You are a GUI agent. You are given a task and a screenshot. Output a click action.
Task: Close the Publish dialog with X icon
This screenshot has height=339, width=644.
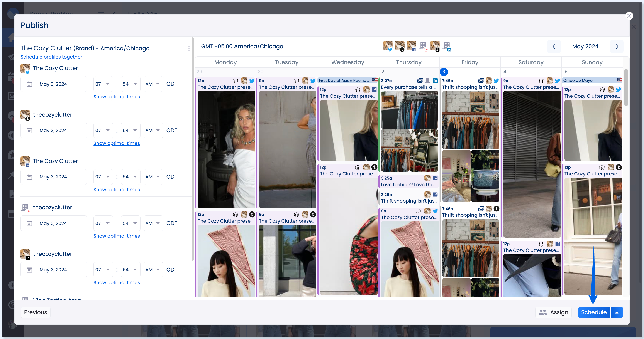point(629,16)
